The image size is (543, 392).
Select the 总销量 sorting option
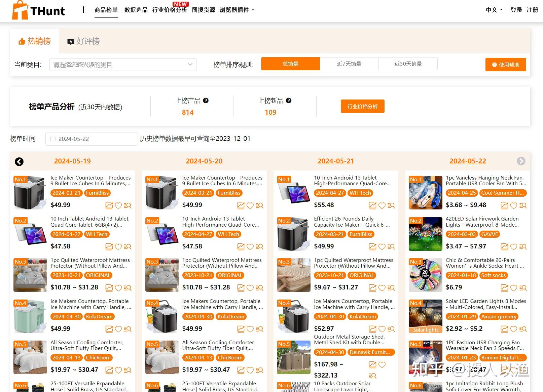pos(290,64)
